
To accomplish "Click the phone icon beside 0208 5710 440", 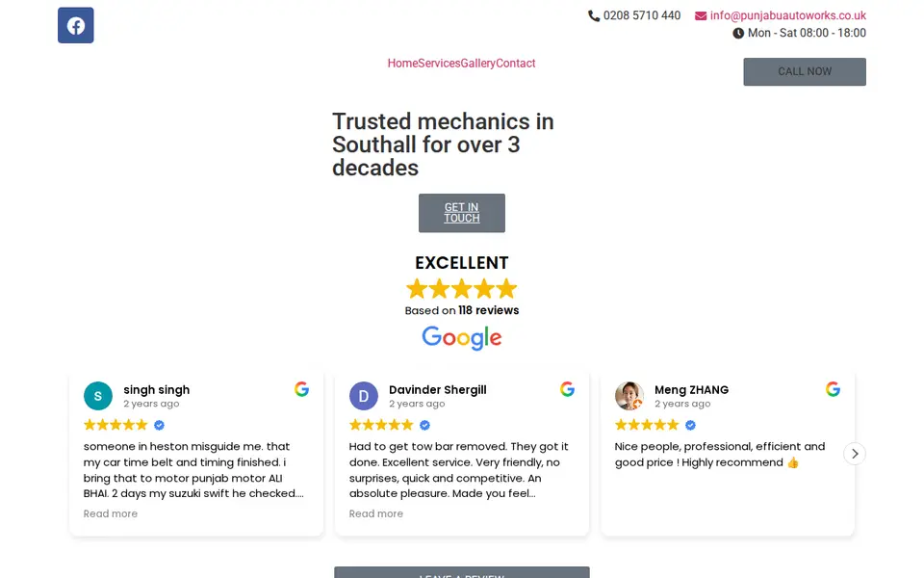I will pos(594,16).
